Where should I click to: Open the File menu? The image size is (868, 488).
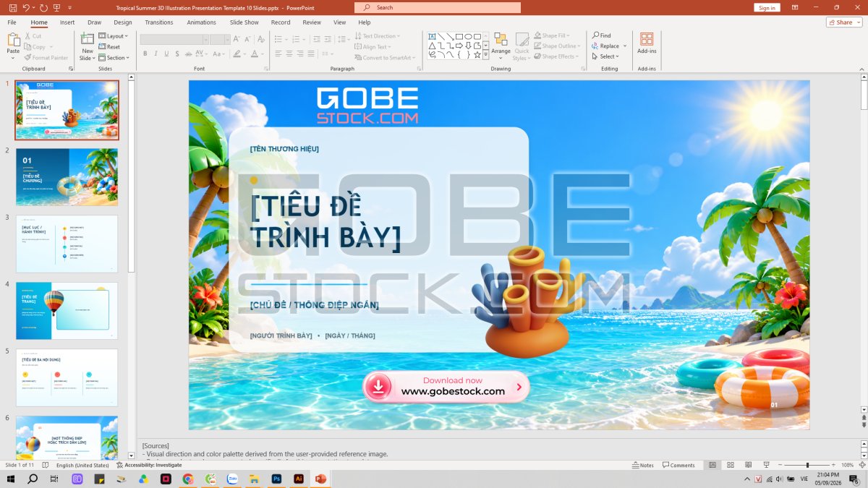pyautogui.click(x=12, y=22)
